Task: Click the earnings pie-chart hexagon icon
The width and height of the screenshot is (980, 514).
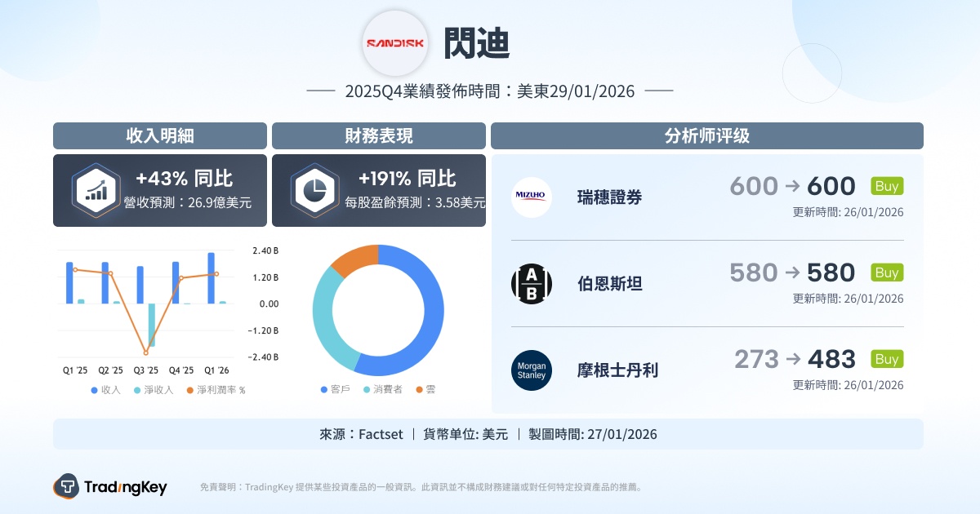Action: click(x=314, y=190)
